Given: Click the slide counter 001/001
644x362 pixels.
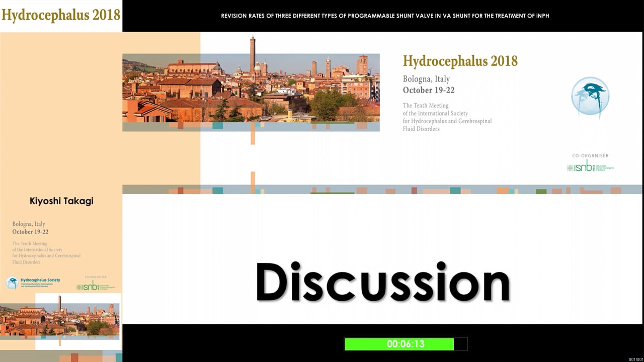Looking at the screenshot, I should pyautogui.click(x=635, y=359).
